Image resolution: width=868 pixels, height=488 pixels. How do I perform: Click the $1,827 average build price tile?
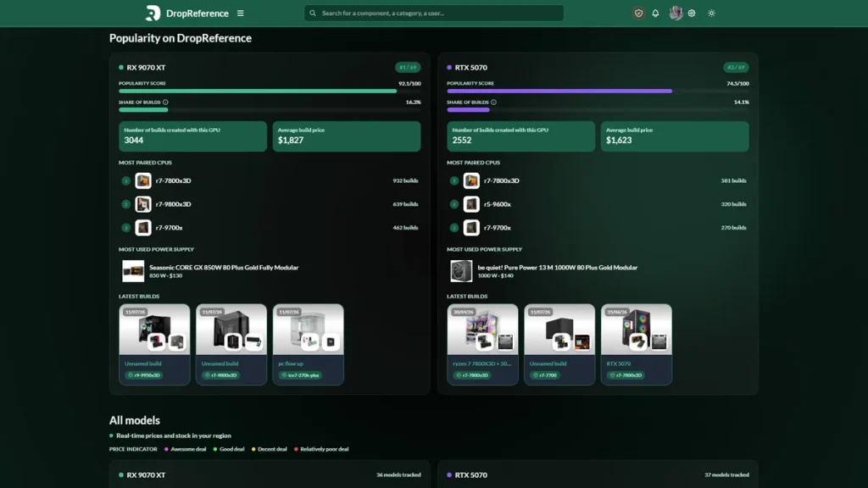(347, 136)
